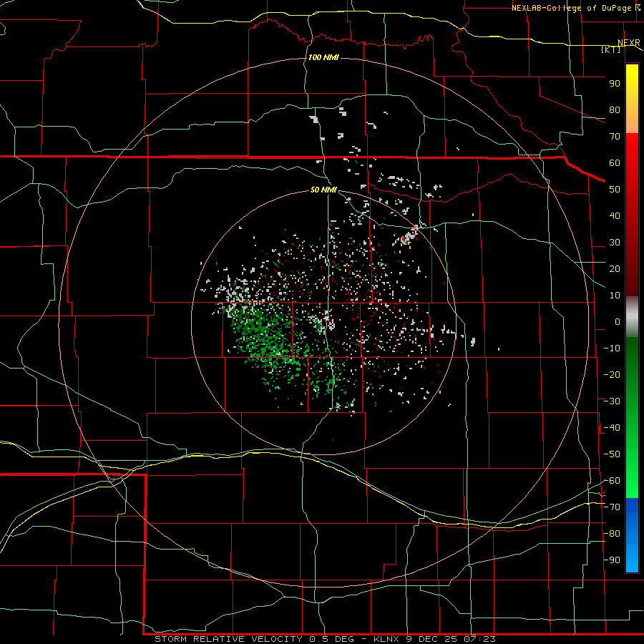Click the -40 scale label
Image resolution: width=644 pixels, height=644 pixels.
tap(612, 428)
